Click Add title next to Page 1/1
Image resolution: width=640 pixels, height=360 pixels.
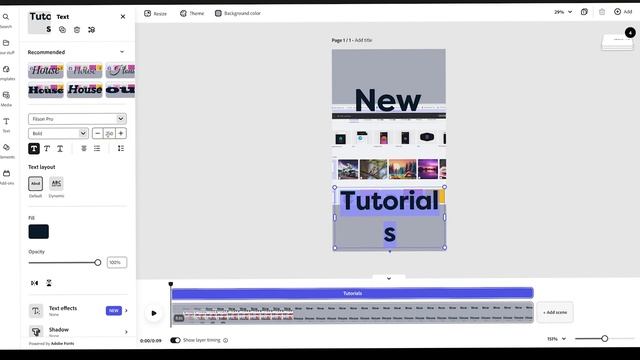pyautogui.click(x=363, y=40)
